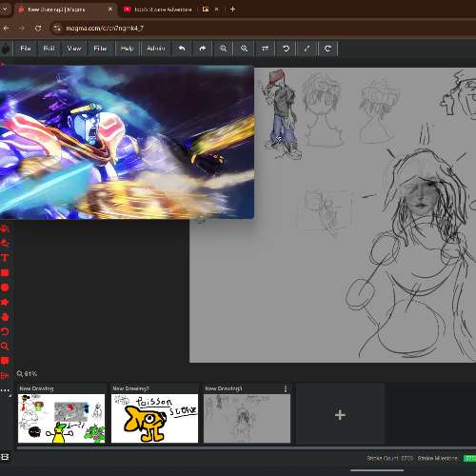The width and height of the screenshot is (476, 476).
Task: Select the camera tool in the left sidebar
Action: (x=5, y=376)
